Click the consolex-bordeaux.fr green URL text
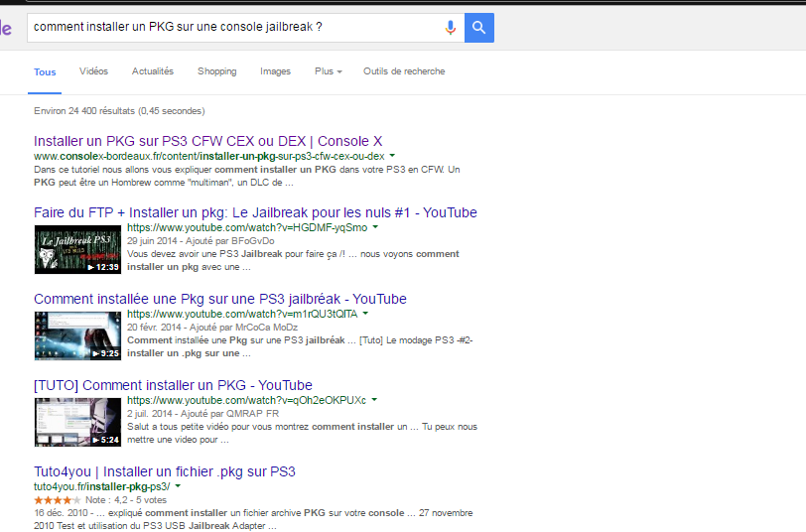The width and height of the screenshot is (806, 532). (x=209, y=156)
